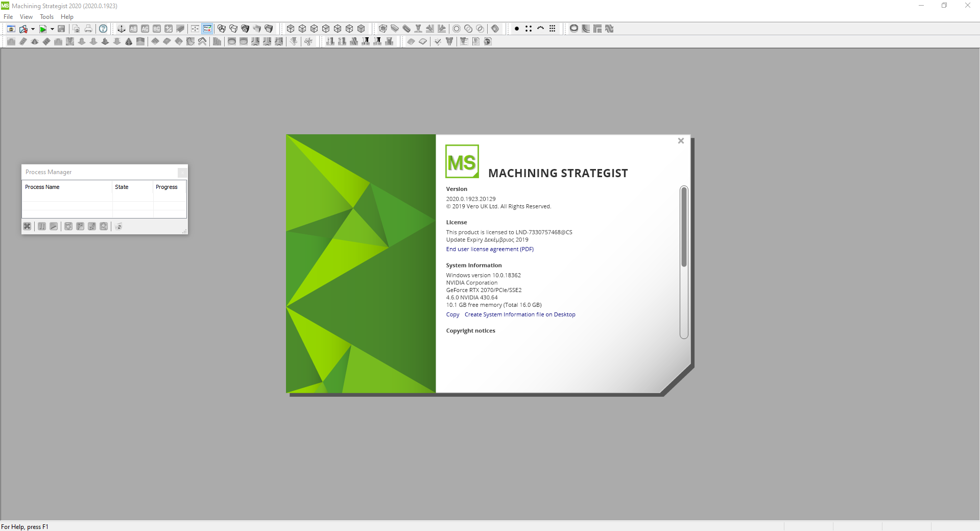Click the single dot point icon
The image size is (980, 531).
tap(517, 29)
